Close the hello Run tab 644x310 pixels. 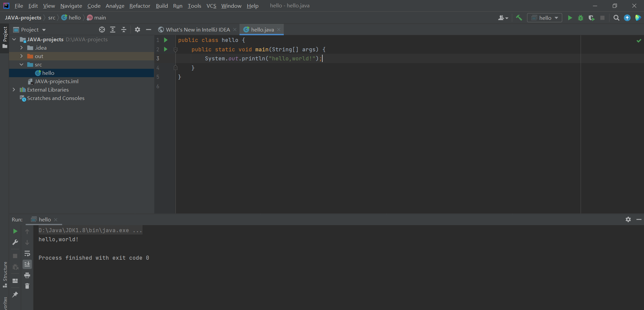point(56,220)
